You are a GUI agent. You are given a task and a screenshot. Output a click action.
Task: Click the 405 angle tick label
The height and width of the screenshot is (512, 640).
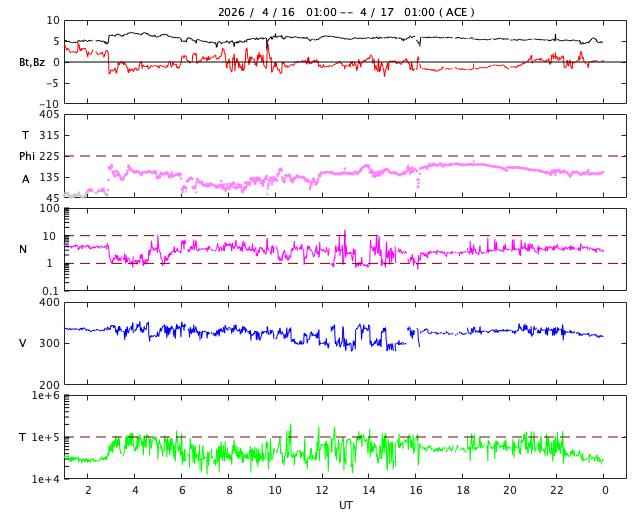(x=49, y=114)
